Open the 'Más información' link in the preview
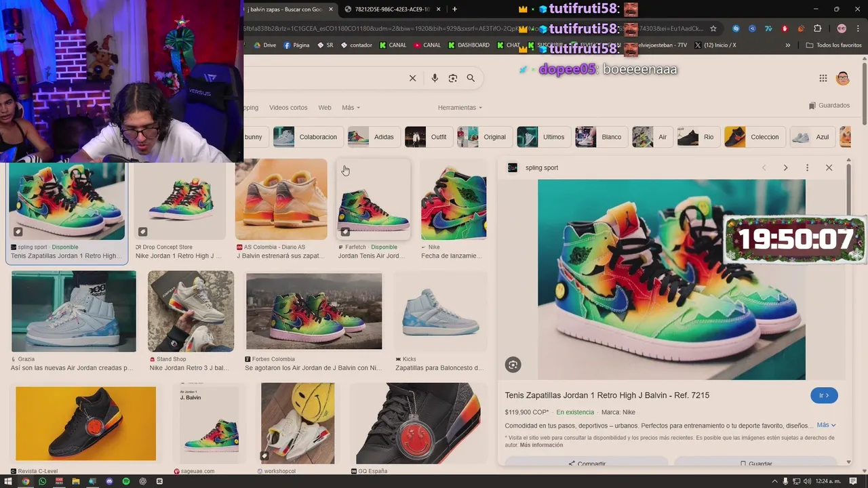This screenshot has width=868, height=488. (x=541, y=445)
